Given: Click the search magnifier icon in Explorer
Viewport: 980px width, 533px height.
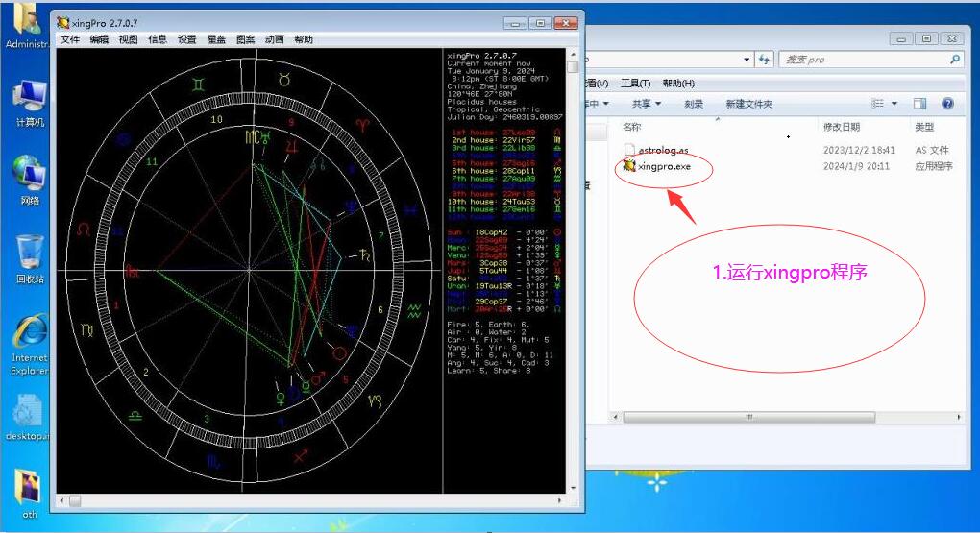Looking at the screenshot, I should click(954, 60).
